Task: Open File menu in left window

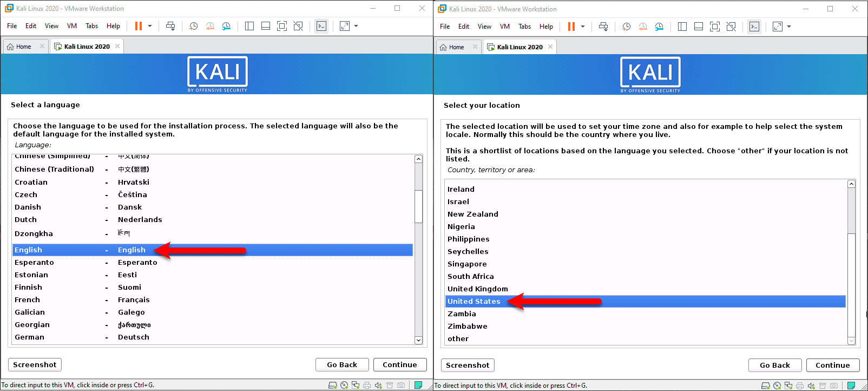Action: [12, 26]
